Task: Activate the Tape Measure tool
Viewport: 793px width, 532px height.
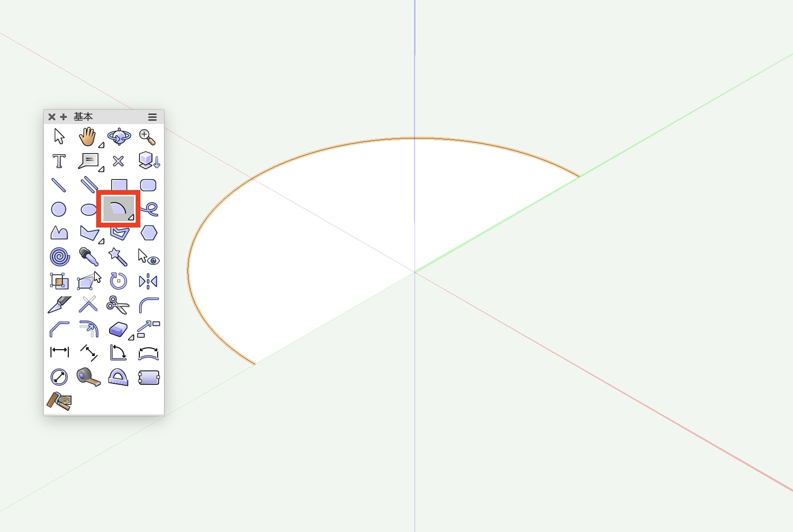Action: (88, 377)
